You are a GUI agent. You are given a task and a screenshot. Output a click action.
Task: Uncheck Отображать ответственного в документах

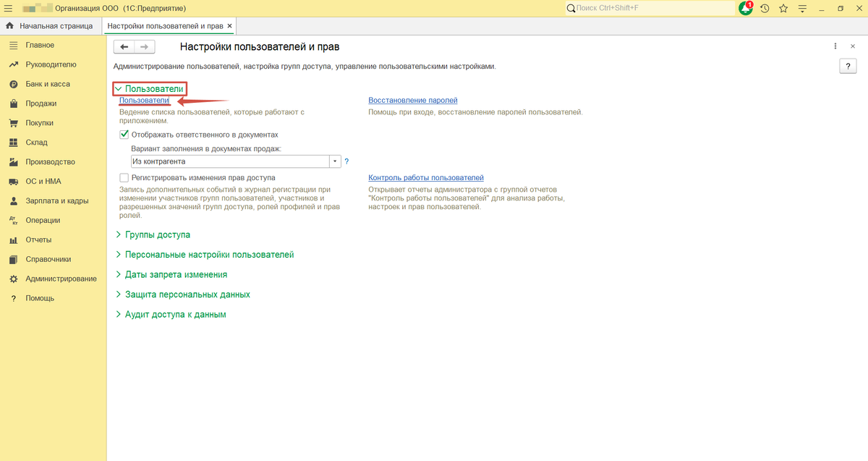click(x=124, y=135)
